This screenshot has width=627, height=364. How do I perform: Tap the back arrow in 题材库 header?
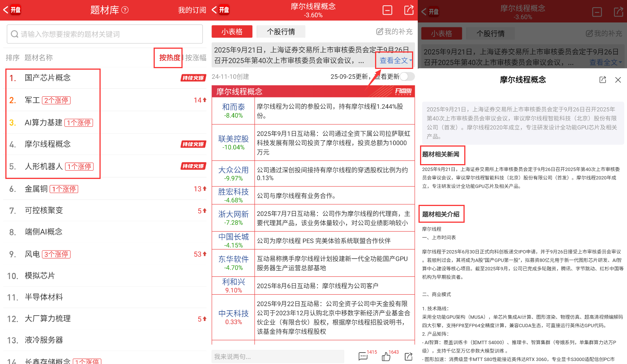(6, 10)
